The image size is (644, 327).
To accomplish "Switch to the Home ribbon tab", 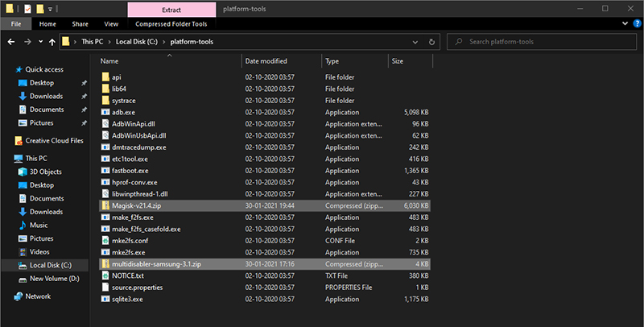I will tap(47, 24).
